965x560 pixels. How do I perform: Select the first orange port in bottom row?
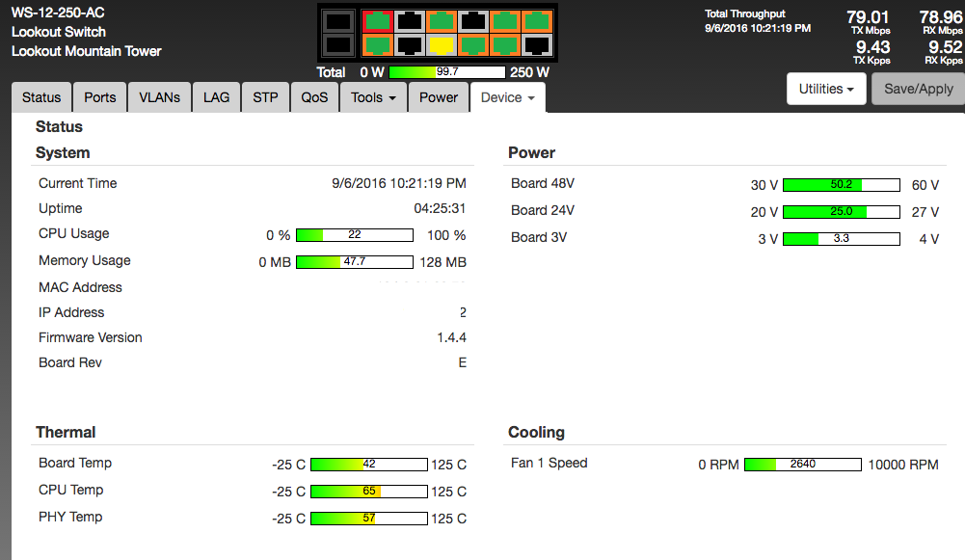tap(378, 44)
